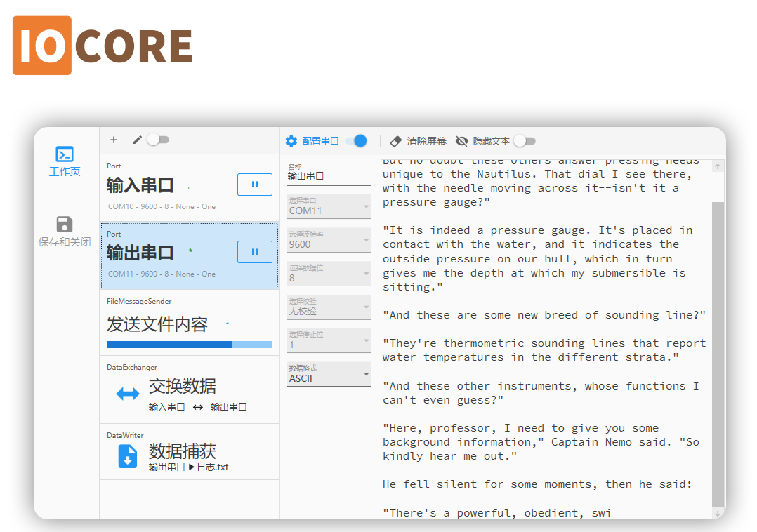Toggle the switch next to the pencil icon
Image resolution: width=757 pixels, height=532 pixels.
[x=159, y=140]
